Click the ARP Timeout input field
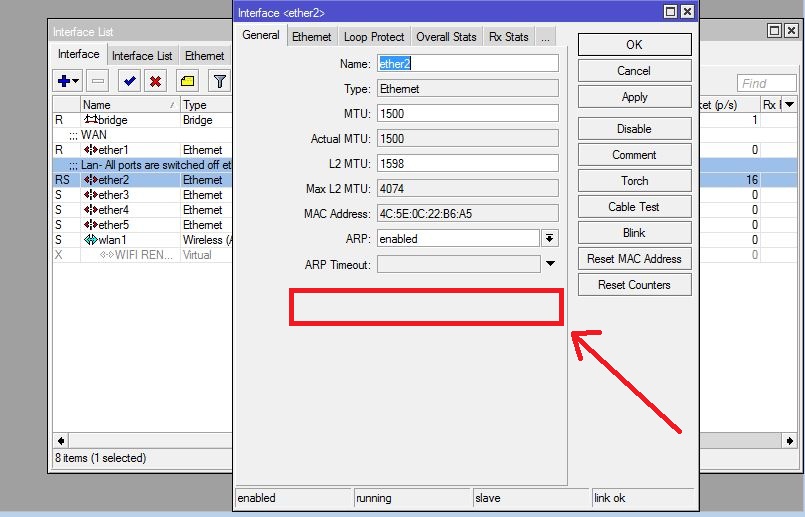Viewport: 805px width, 517px height. [x=458, y=264]
